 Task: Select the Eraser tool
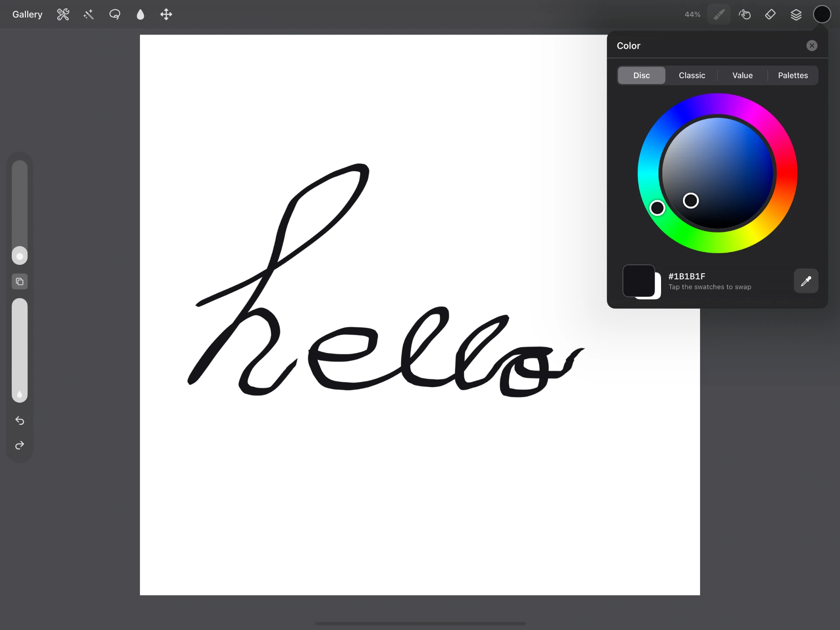(770, 14)
